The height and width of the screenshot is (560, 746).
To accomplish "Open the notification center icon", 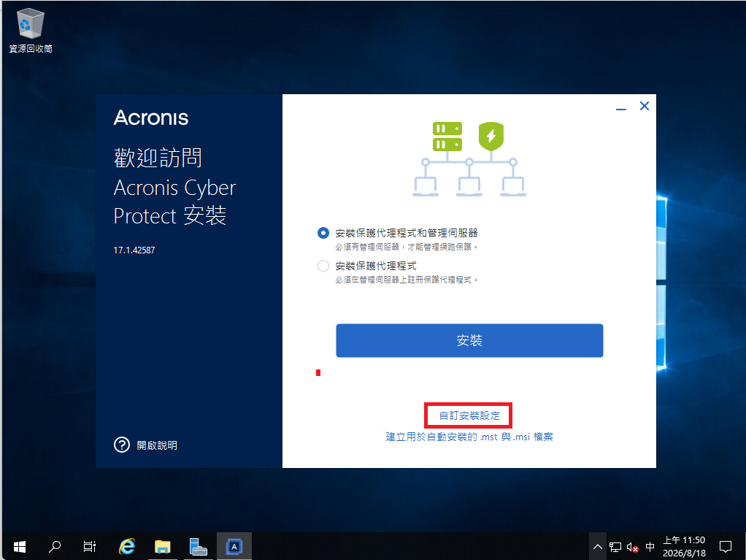I will click(725, 547).
